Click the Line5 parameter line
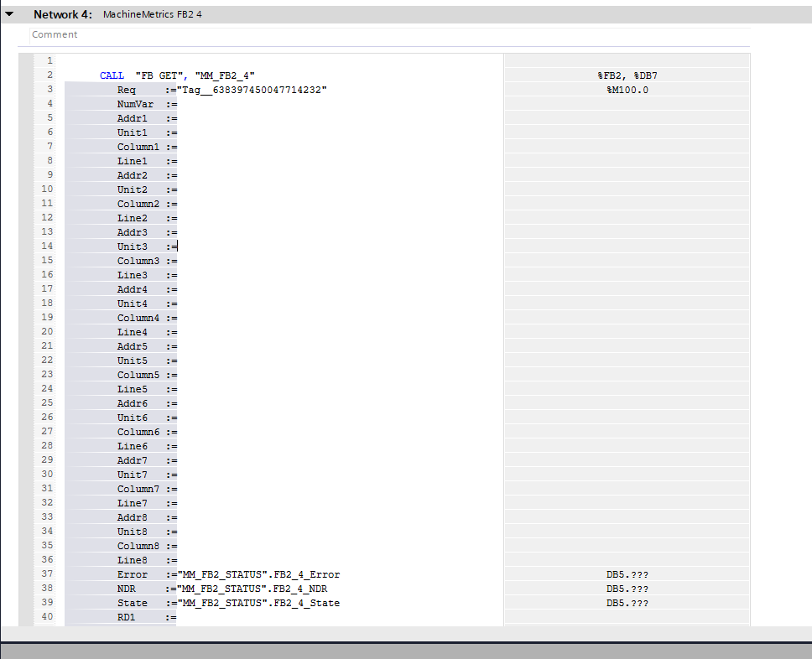This screenshot has height=659, width=812. click(132, 389)
